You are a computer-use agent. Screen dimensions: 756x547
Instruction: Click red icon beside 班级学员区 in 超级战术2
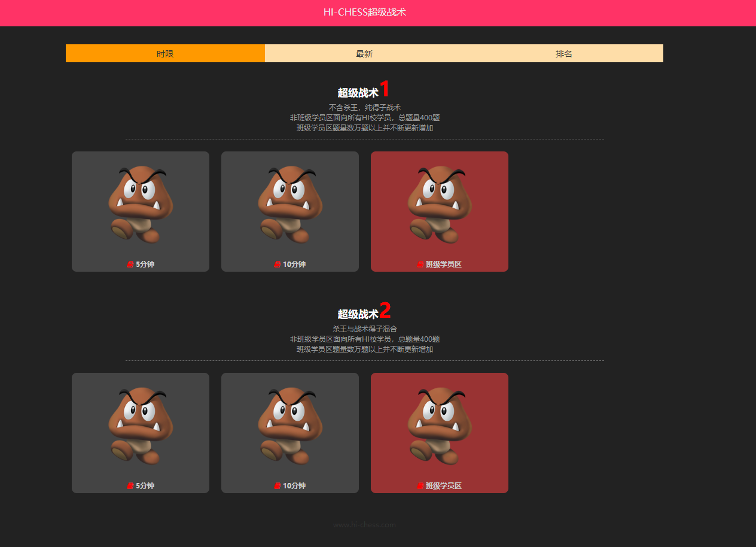tap(420, 486)
